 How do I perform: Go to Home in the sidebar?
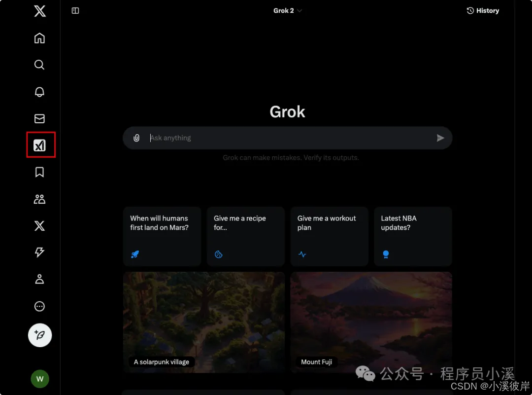coord(40,38)
